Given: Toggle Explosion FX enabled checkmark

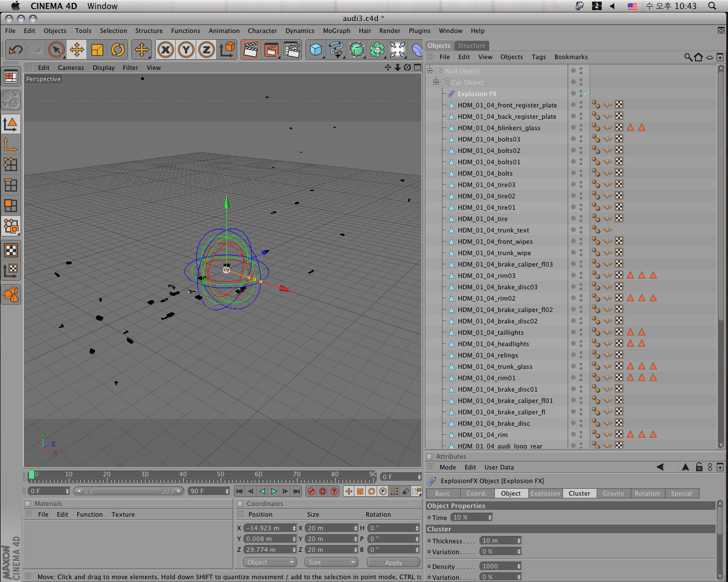Looking at the screenshot, I should (x=586, y=94).
